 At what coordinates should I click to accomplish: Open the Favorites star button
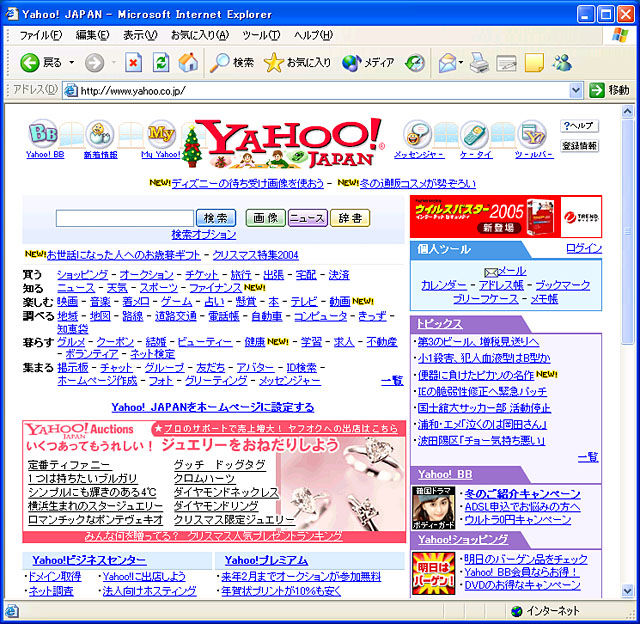(x=273, y=63)
